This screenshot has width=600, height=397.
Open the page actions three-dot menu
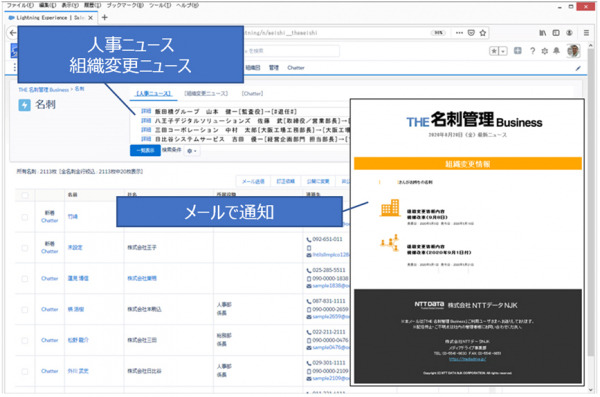click(459, 33)
